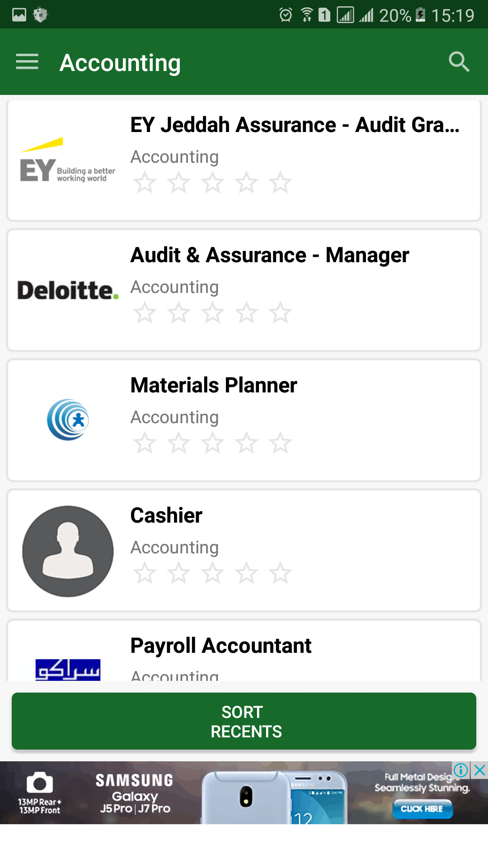Screen dimensions: 488x868
Task: Close the Samsung Galaxy ad banner
Action: coord(479,770)
